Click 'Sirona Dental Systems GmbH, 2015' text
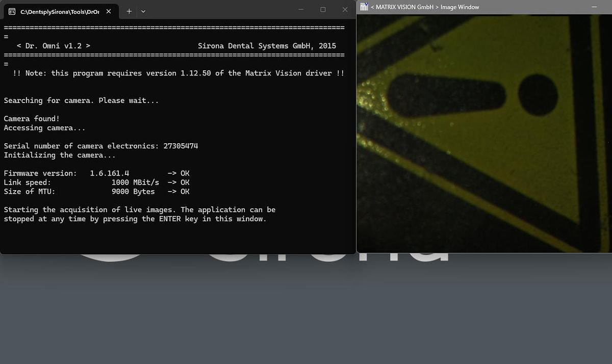 point(267,46)
